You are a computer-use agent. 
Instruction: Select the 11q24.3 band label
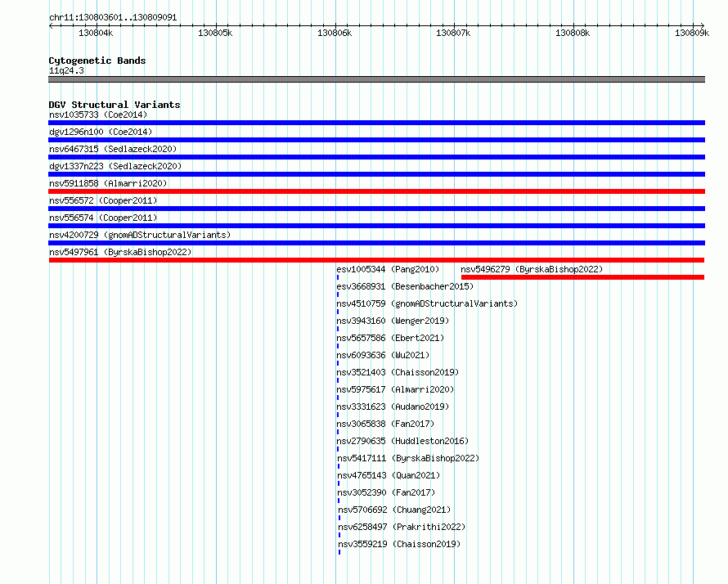66,70
